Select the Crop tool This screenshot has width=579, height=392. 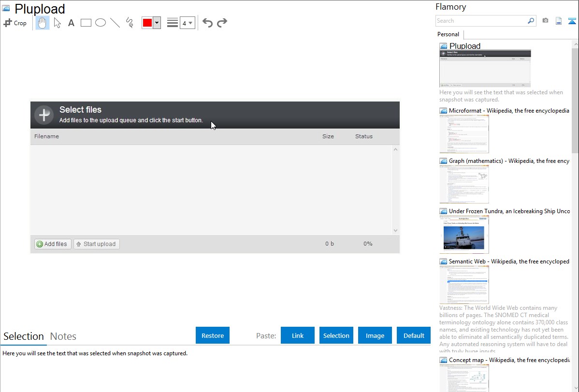(x=15, y=23)
